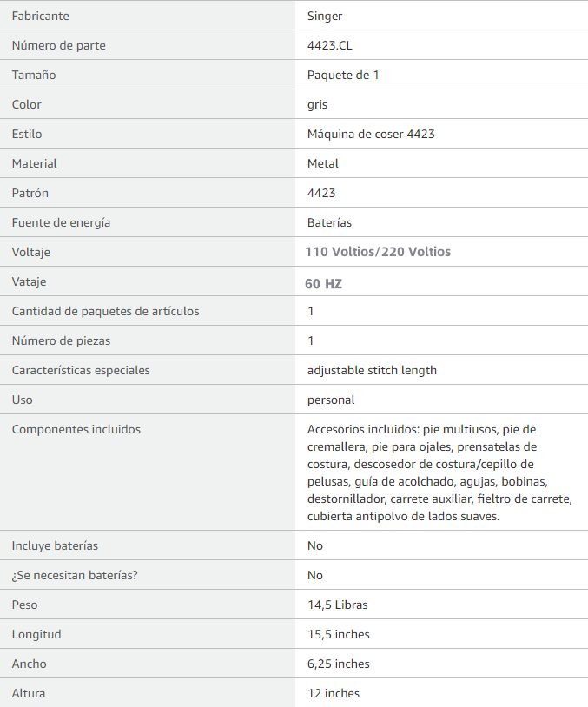Click the Componentes incluidos label
This screenshot has width=588, height=707.
(x=76, y=429)
